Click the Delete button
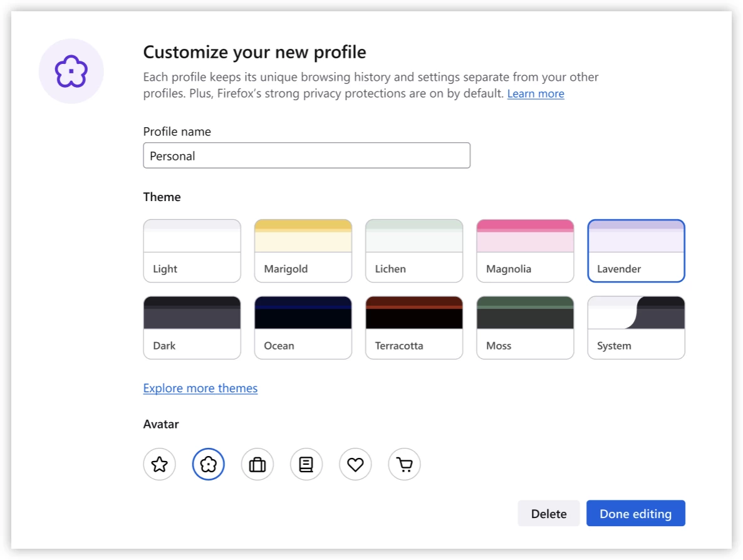 [x=548, y=513]
